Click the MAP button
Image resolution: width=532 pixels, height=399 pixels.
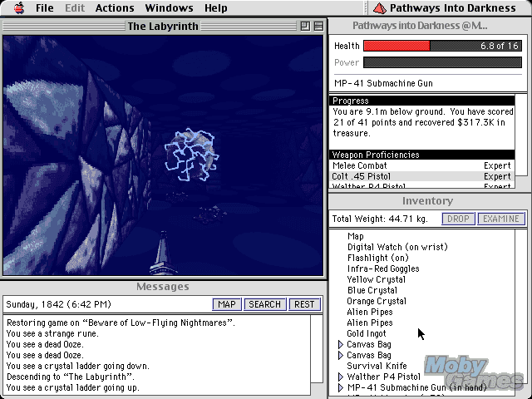pos(227,304)
